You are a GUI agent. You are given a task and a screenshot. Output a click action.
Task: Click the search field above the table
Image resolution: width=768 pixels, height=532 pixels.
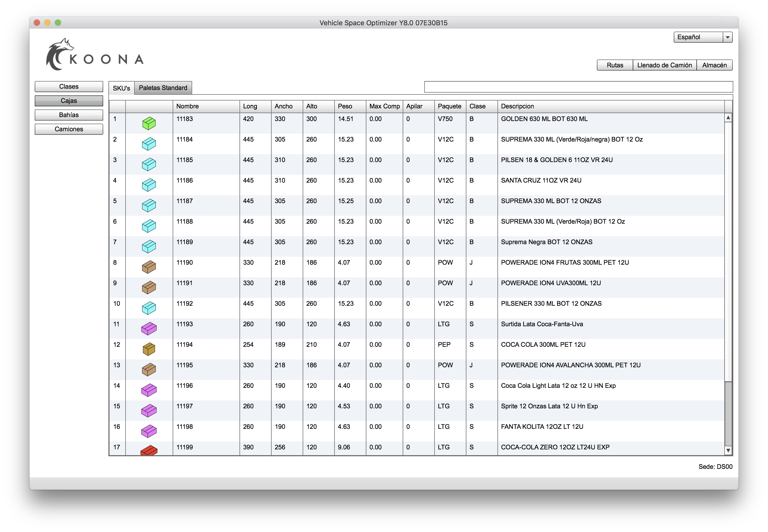[x=578, y=87]
